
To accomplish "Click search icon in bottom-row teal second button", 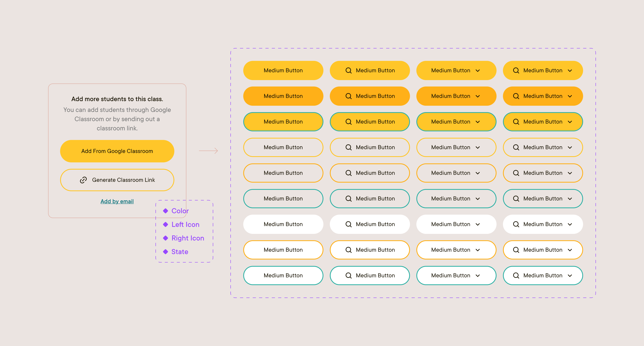I will point(348,275).
